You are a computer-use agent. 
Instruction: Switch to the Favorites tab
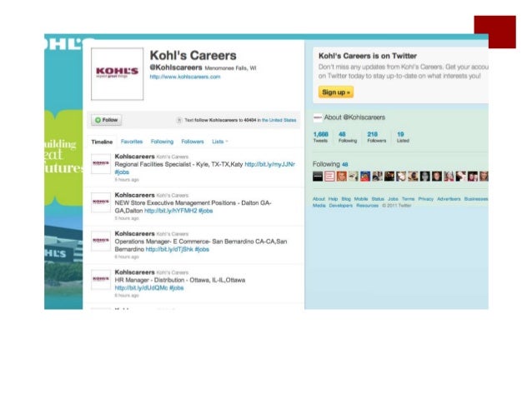click(x=132, y=142)
